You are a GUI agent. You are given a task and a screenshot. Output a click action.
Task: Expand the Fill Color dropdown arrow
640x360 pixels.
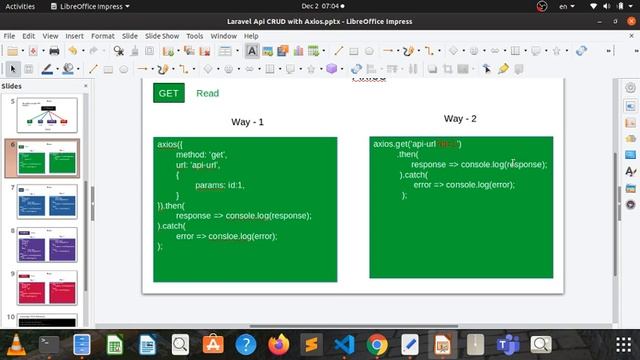pos(78,69)
